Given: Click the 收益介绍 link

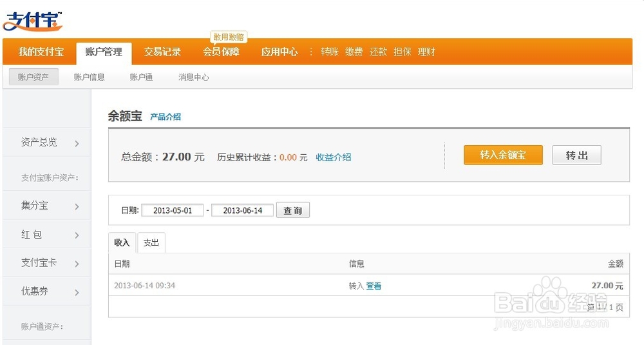Looking at the screenshot, I should point(334,157).
